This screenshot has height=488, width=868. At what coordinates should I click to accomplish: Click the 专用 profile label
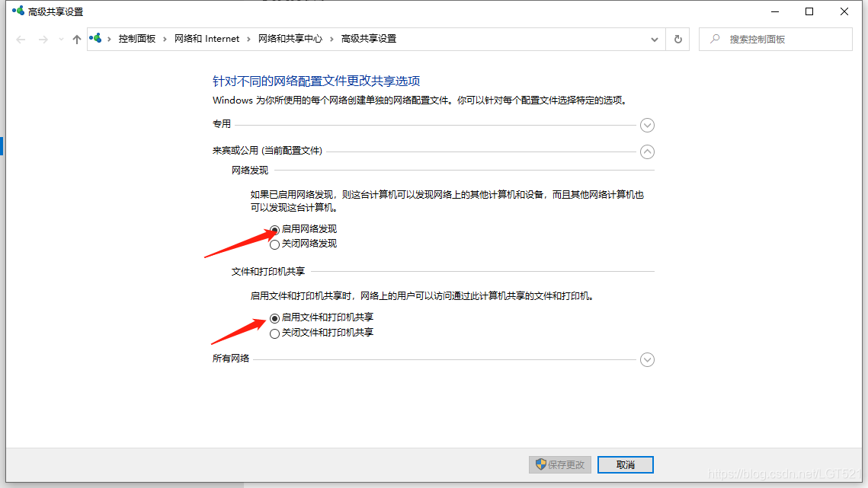point(222,124)
